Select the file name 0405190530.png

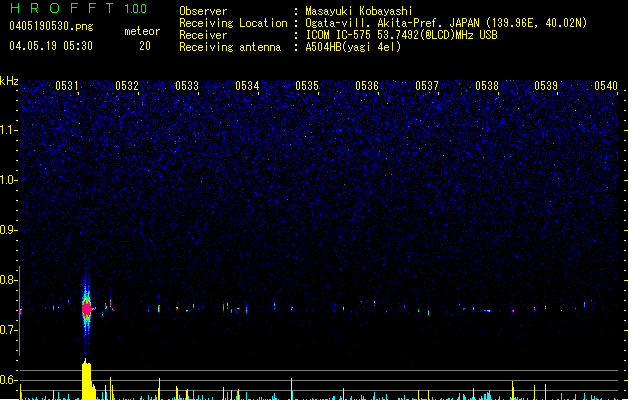click(51, 27)
